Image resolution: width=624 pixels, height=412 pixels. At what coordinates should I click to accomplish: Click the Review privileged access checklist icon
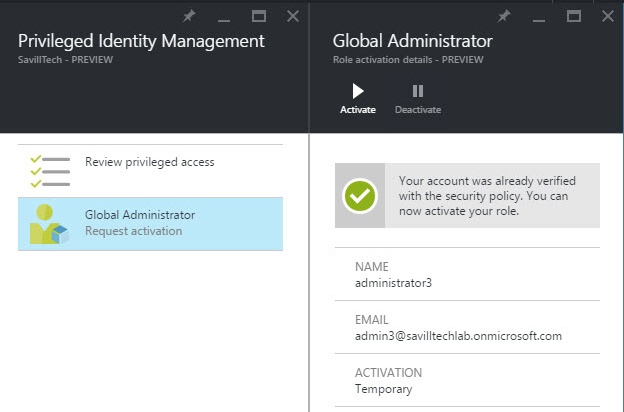pyautogui.click(x=48, y=170)
